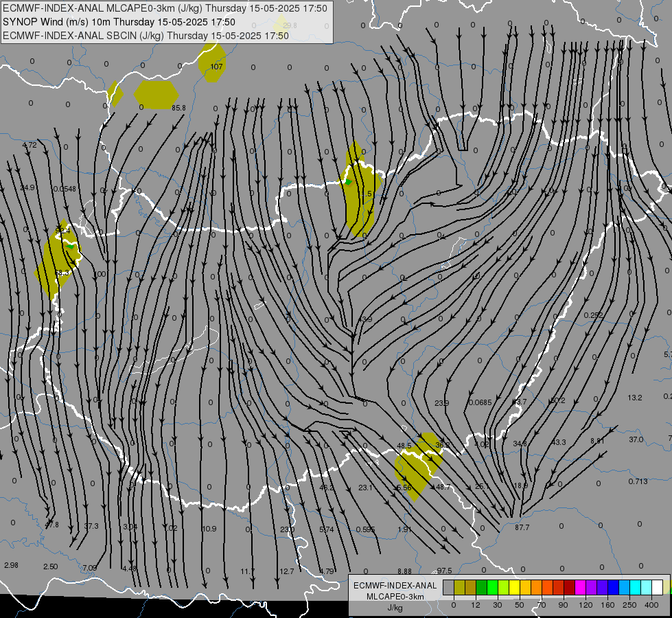
Task: Click the 23.1 value on the map
Action: click(365, 488)
